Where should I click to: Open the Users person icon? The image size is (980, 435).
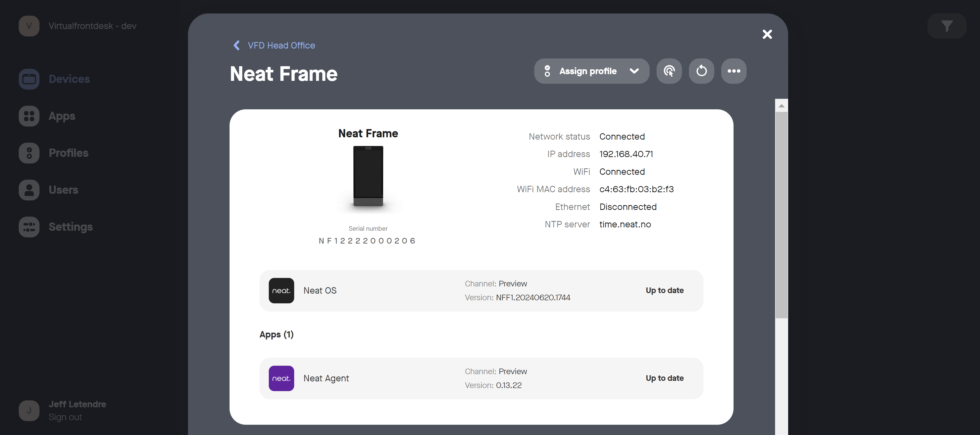coord(29,190)
